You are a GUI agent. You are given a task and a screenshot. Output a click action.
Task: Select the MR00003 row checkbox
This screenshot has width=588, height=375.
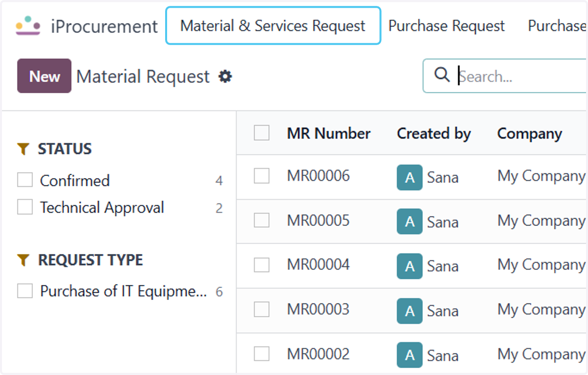pyautogui.click(x=262, y=309)
